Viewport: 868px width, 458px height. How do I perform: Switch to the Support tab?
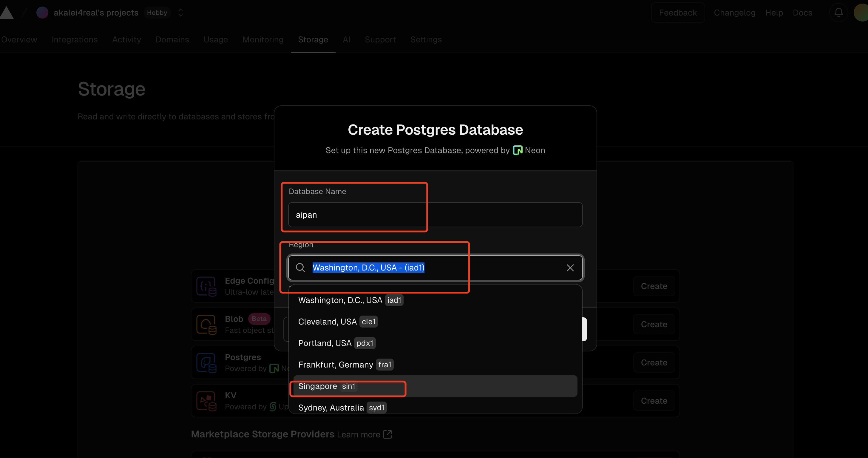point(380,39)
